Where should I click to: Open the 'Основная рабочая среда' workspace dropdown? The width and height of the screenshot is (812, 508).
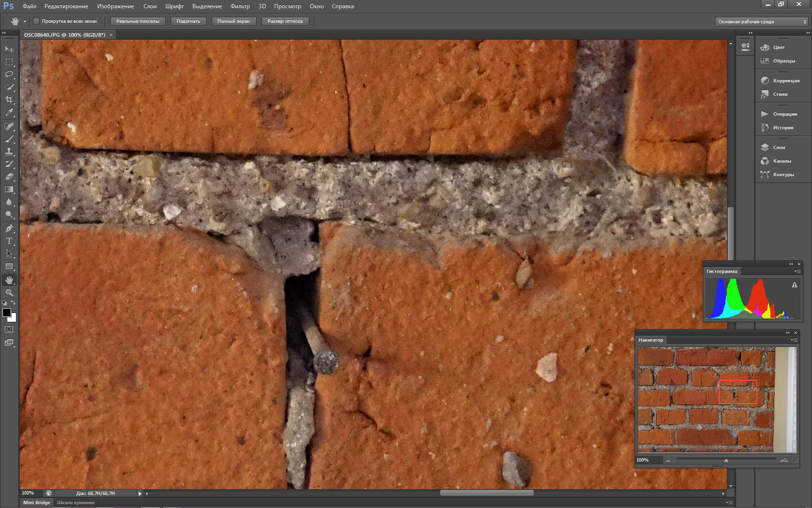[x=762, y=21]
